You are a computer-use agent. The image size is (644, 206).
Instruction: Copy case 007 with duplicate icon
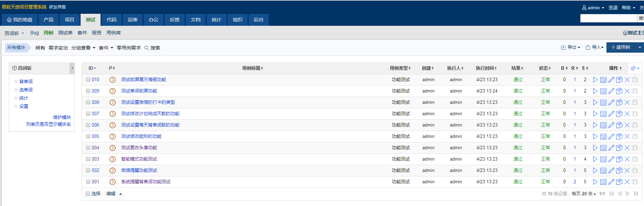(x=619, y=114)
